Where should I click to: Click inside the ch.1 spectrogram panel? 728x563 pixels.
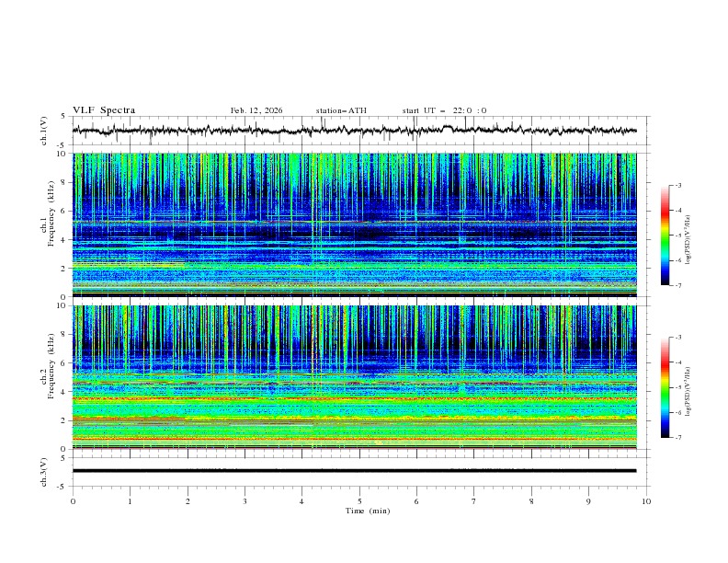tap(354, 224)
